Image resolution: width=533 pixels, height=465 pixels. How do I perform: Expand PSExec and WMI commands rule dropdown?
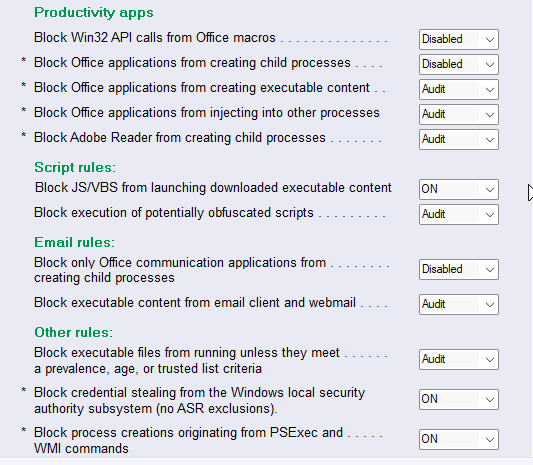(459, 440)
